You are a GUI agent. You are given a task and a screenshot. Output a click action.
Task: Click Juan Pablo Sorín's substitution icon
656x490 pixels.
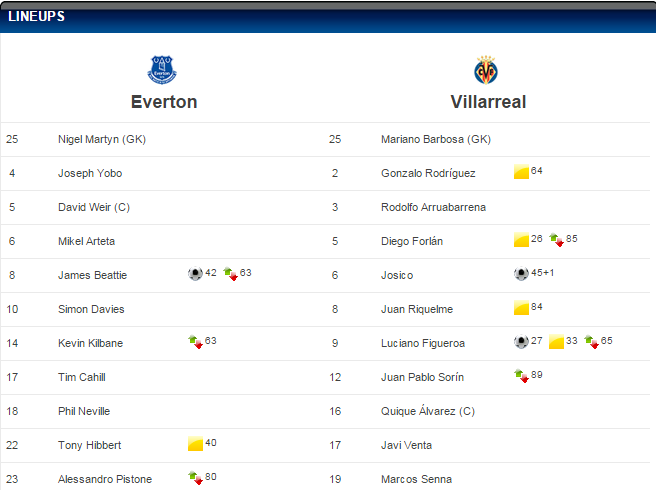click(x=521, y=376)
